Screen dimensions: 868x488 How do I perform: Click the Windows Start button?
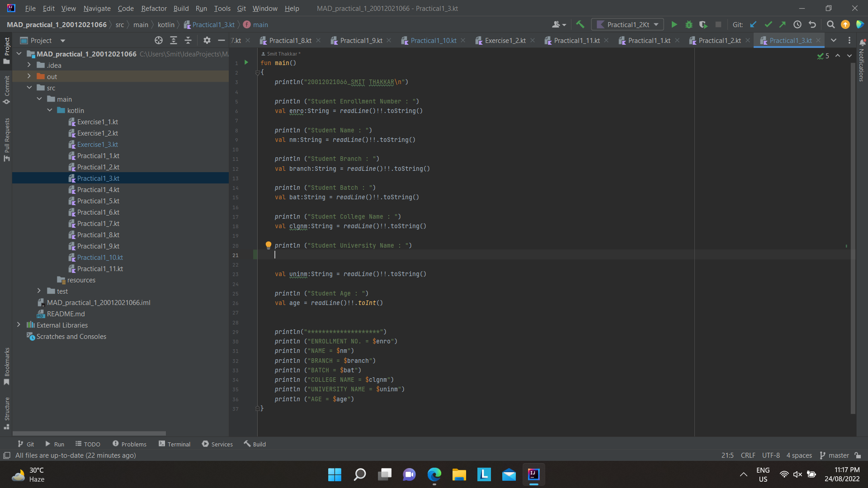coord(335,474)
